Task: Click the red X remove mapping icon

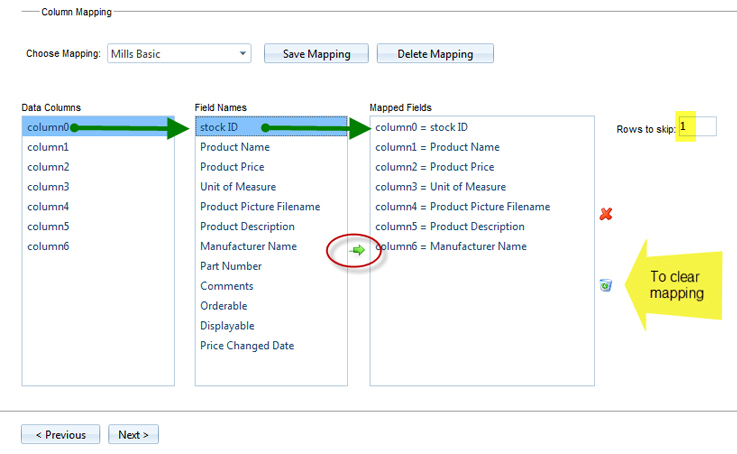Action: pos(605,214)
